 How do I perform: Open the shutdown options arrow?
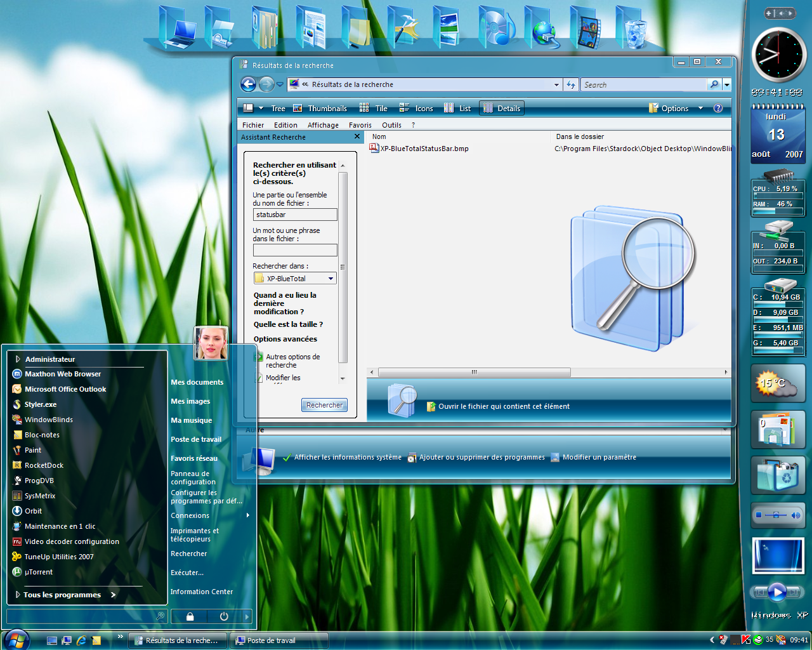(x=247, y=616)
